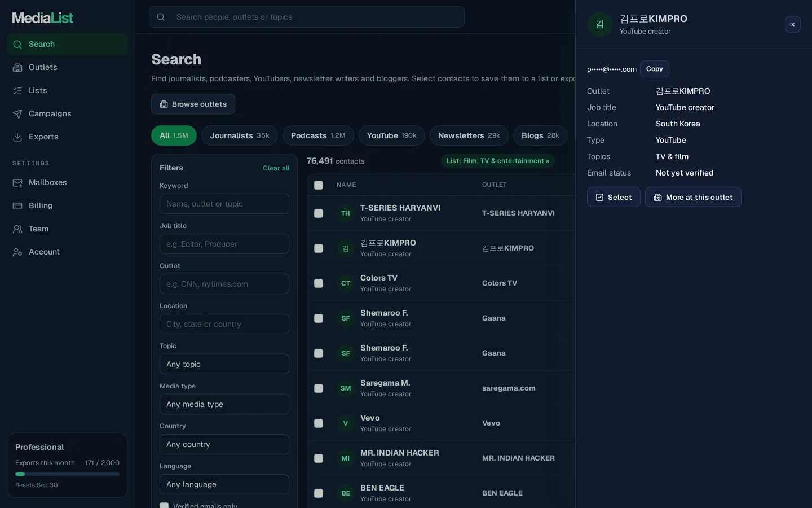Check the Saregama M. row checkbox
This screenshot has height=508, width=812.
319,388
